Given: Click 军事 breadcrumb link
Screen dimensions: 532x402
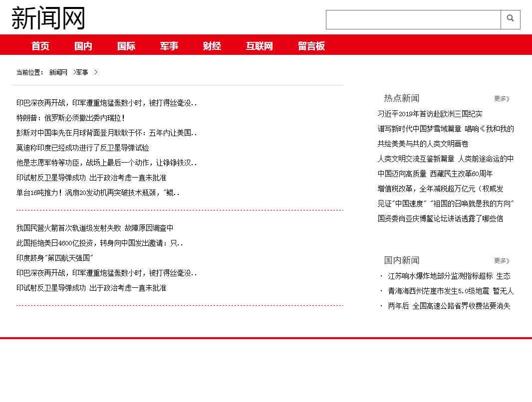Looking at the screenshot, I should pos(82,72).
